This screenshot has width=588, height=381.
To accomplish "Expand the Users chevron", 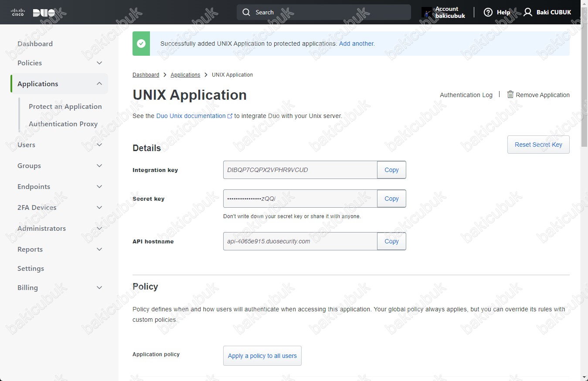I will [99, 145].
